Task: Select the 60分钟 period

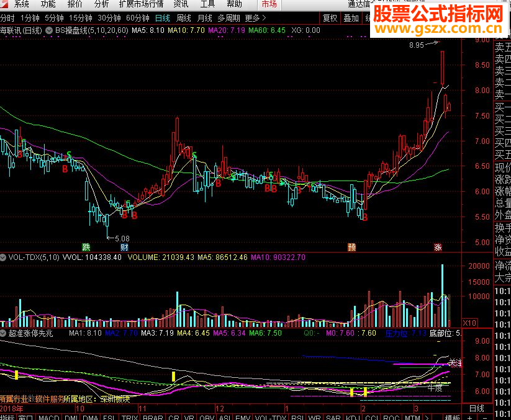Action: coord(138,18)
